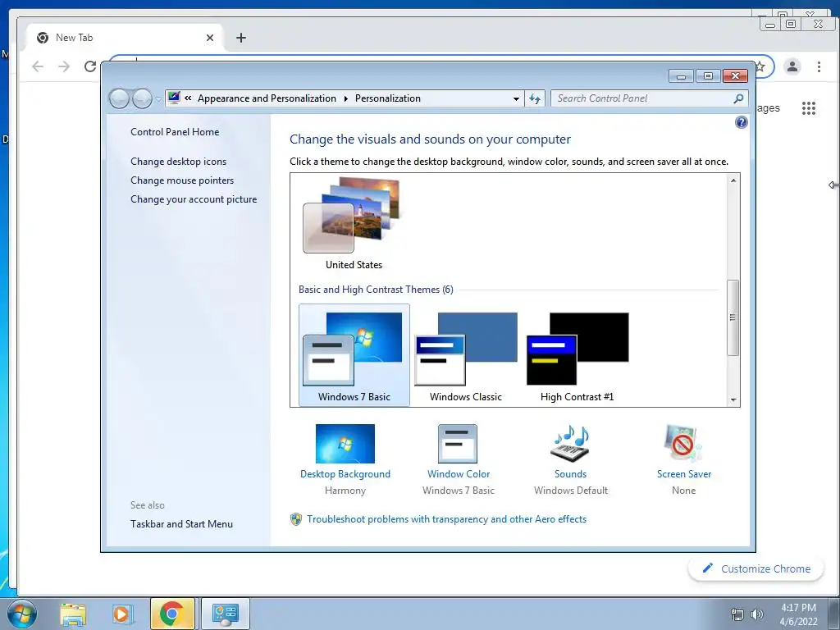
Task: Click Chrome's forward navigation arrow
Action: pyautogui.click(x=64, y=66)
